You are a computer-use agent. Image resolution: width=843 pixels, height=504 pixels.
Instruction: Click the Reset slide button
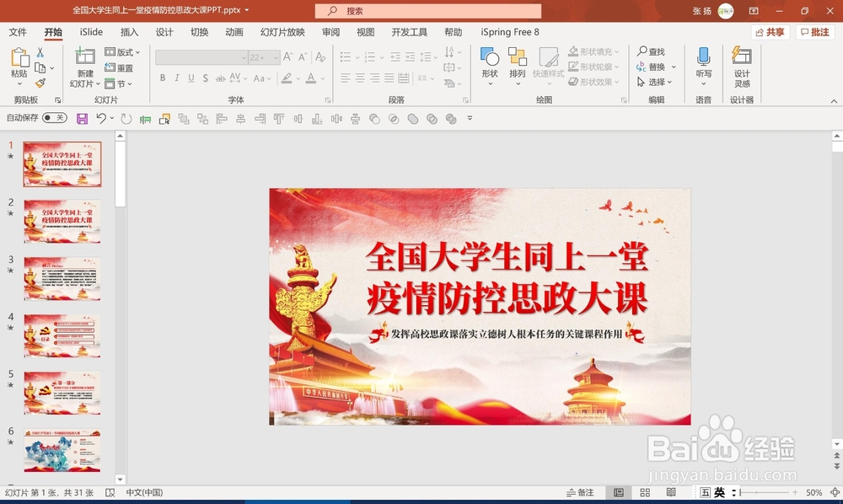coord(119,67)
